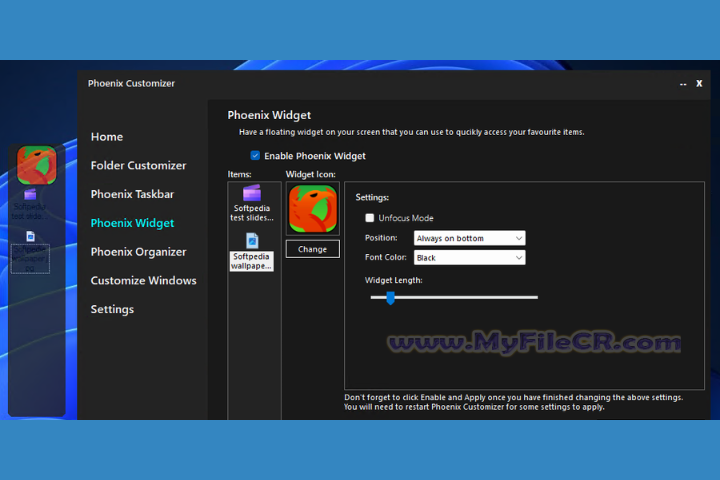Select Softpedia test slides item icon

[x=252, y=193]
